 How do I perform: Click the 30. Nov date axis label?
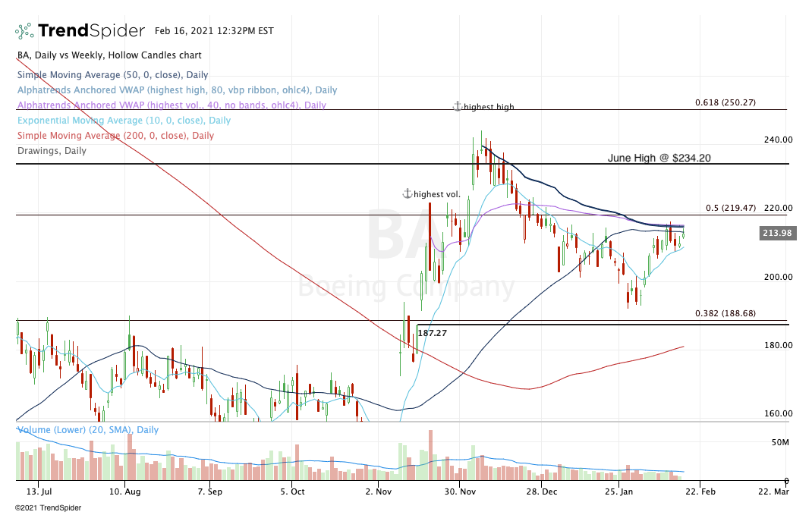[460, 491]
